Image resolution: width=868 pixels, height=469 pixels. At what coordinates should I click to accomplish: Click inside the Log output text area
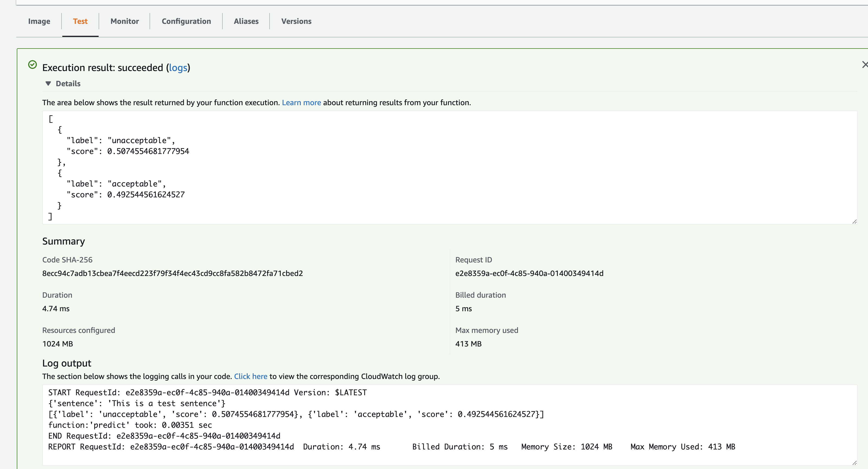tap(438, 425)
